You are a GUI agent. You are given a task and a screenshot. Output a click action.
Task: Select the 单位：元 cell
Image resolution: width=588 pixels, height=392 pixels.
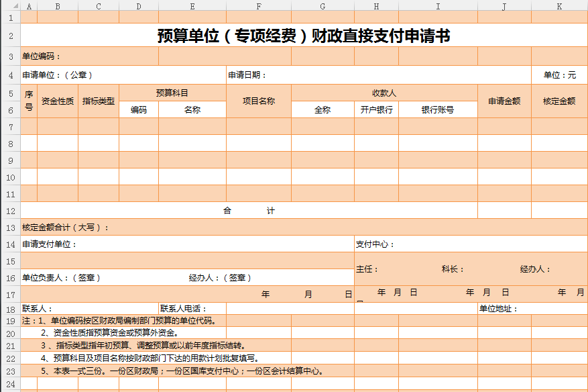point(559,75)
